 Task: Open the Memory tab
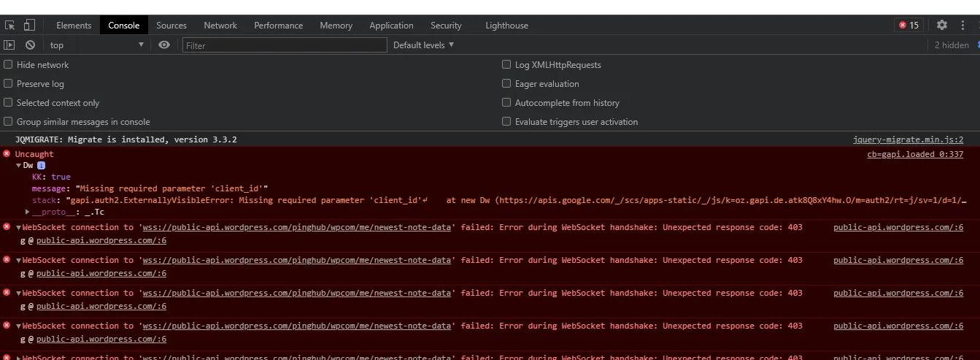point(336,25)
